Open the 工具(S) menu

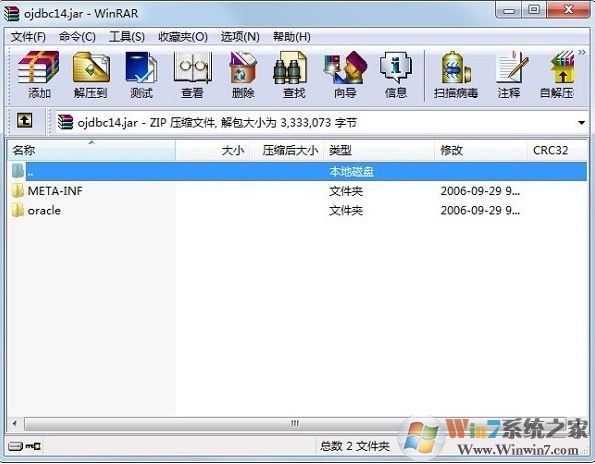coord(127,37)
